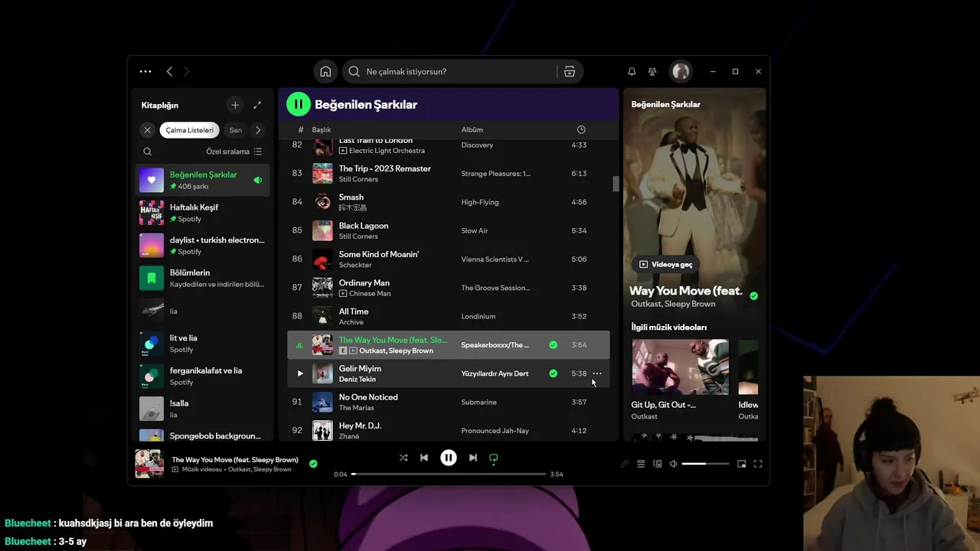Open daylist turkish electronic playlist
The width and height of the screenshot is (980, 551).
203,246
